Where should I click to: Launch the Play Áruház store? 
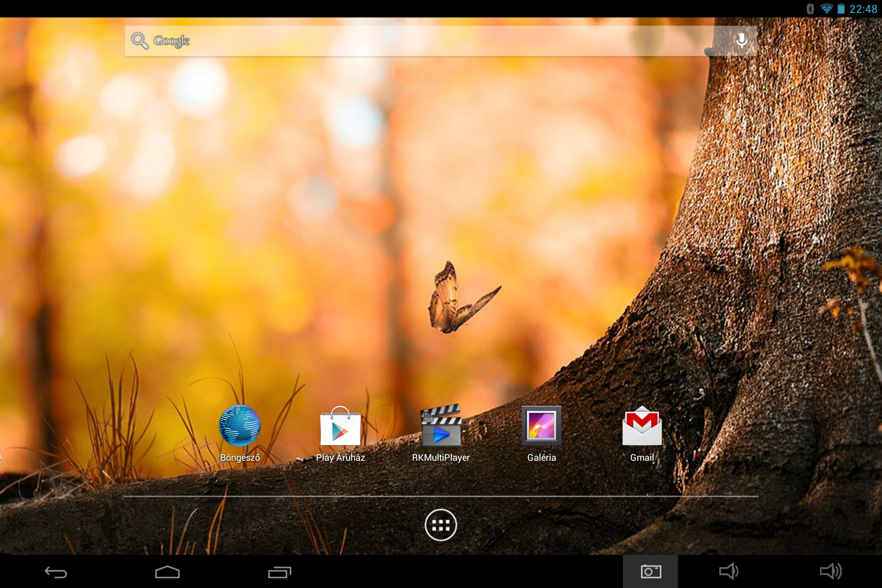(340, 426)
